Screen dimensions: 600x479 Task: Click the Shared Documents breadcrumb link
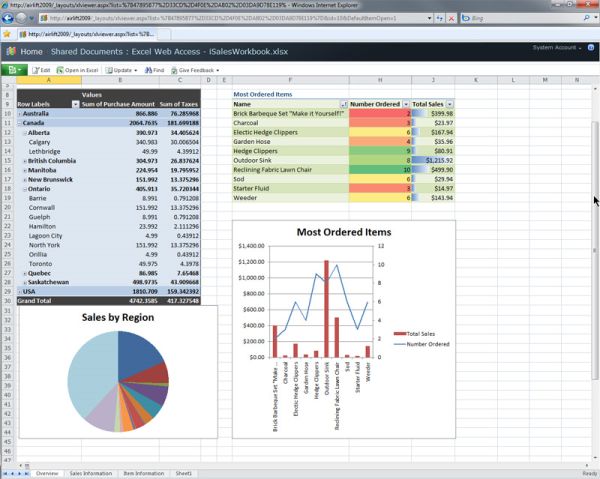pyautogui.click(x=87, y=52)
